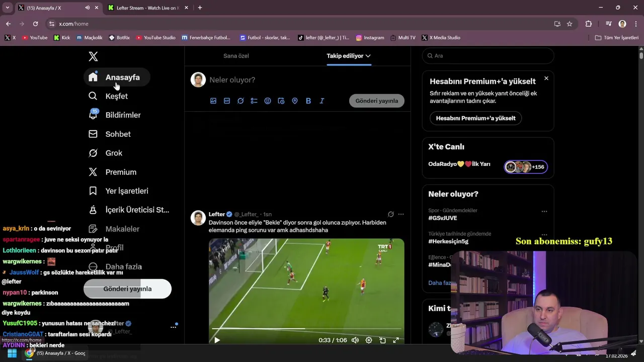Image resolution: width=644 pixels, height=362 pixels.
Task: Dismiss the Premium+ upgrade card
Action: tap(546, 78)
